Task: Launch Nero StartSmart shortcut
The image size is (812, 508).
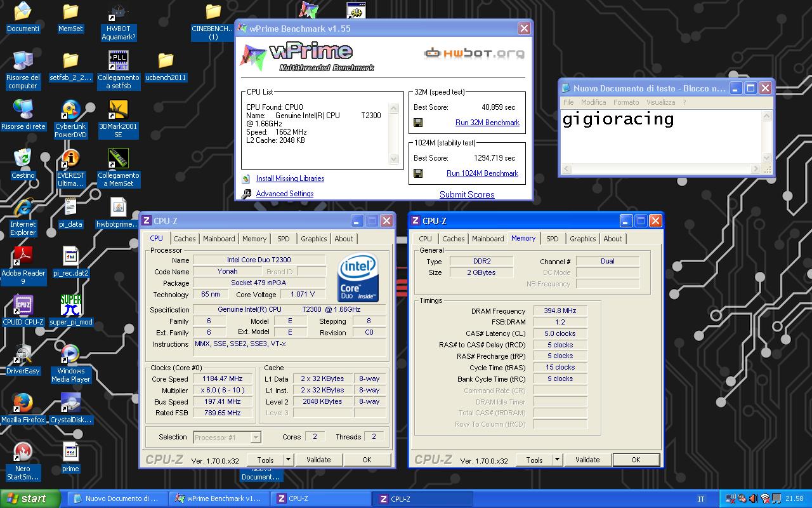Action: point(23,461)
